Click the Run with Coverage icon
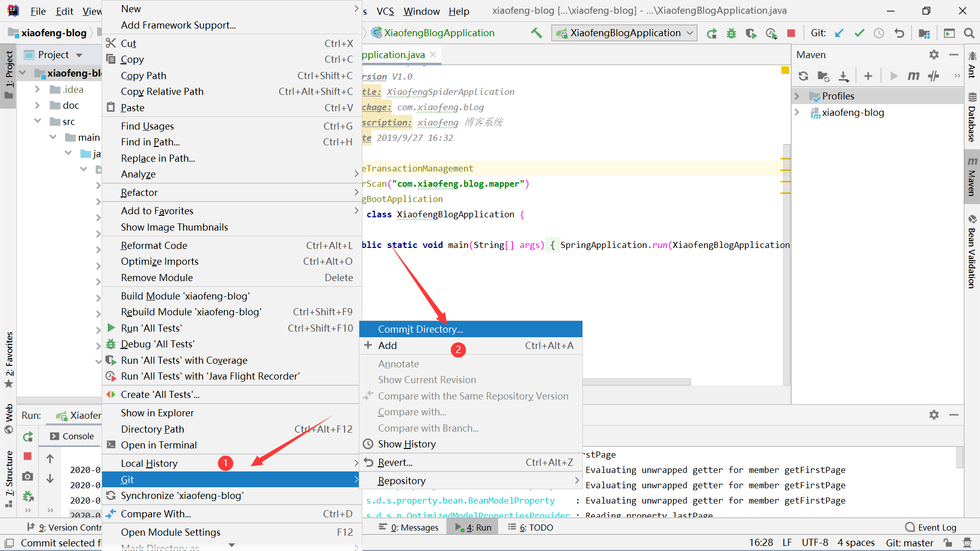Screen dimensions: 980x551 point(751,33)
